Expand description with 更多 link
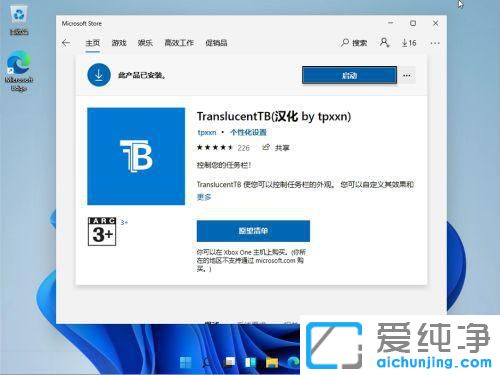The image size is (500, 375). coord(204,197)
